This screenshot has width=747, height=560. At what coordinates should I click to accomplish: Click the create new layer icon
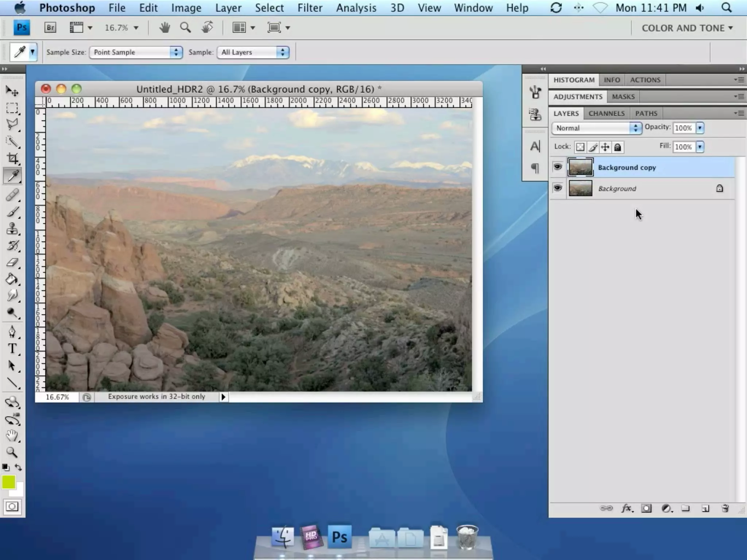pyautogui.click(x=705, y=509)
